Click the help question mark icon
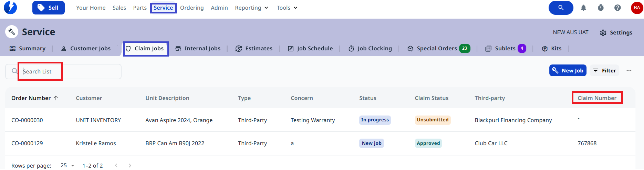This screenshot has width=644, height=170. [x=617, y=8]
